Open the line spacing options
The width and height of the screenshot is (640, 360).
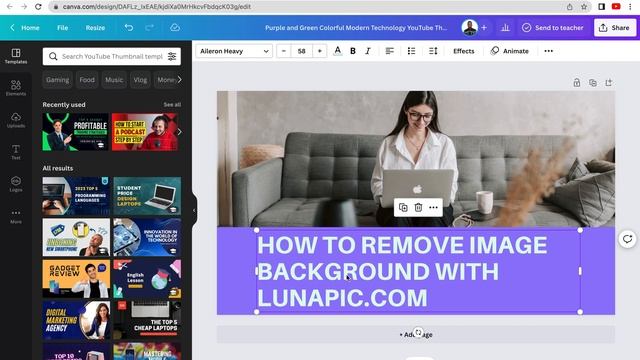tap(433, 51)
